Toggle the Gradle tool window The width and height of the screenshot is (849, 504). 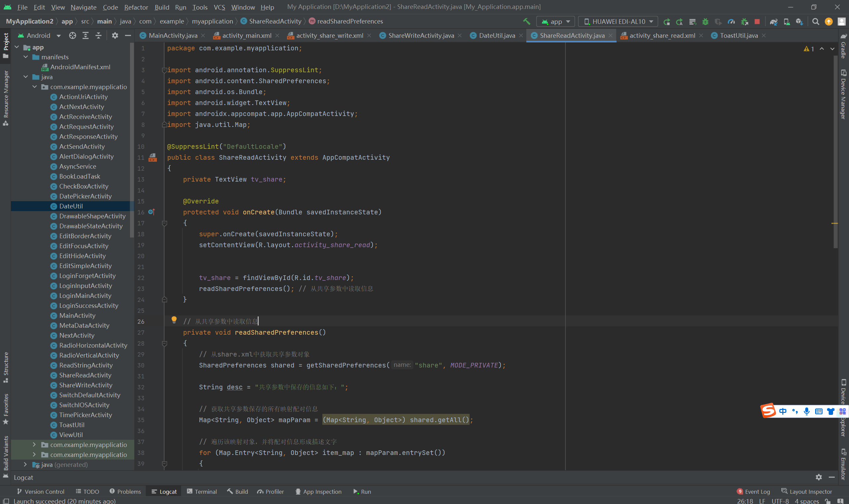(843, 46)
